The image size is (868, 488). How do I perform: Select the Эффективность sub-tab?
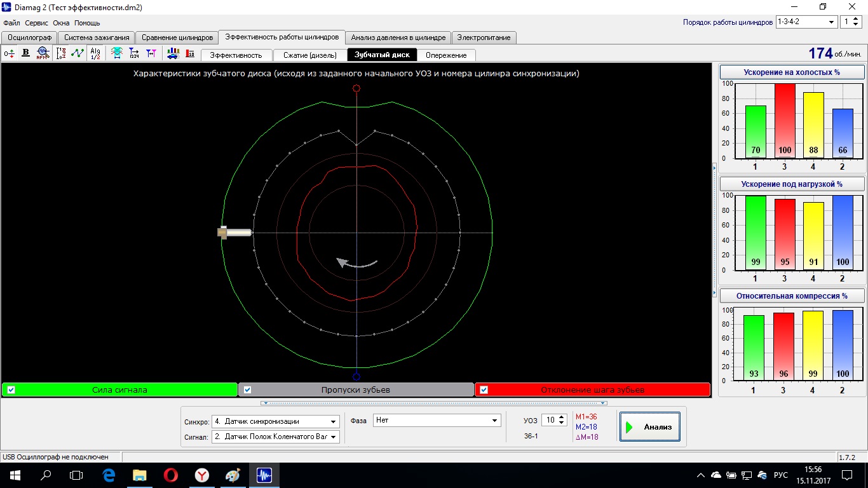[x=236, y=55]
